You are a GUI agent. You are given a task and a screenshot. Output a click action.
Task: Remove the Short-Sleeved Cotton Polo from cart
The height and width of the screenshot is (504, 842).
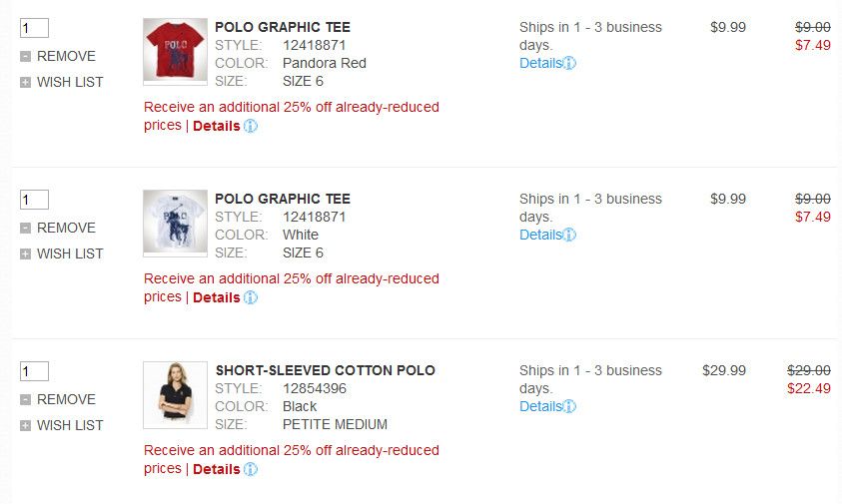click(66, 400)
